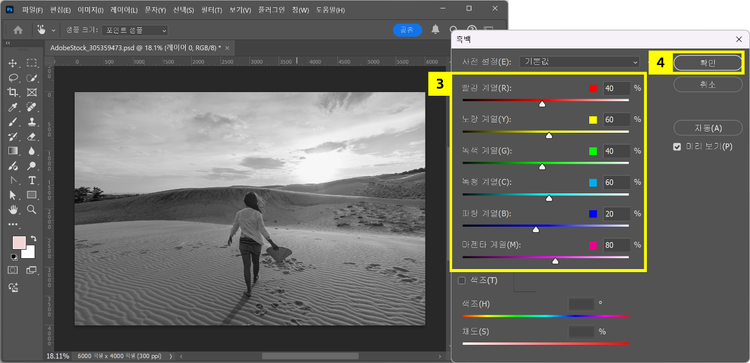The image size is (750, 363).
Task: Click the Home icon in options bar
Action: 18,30
